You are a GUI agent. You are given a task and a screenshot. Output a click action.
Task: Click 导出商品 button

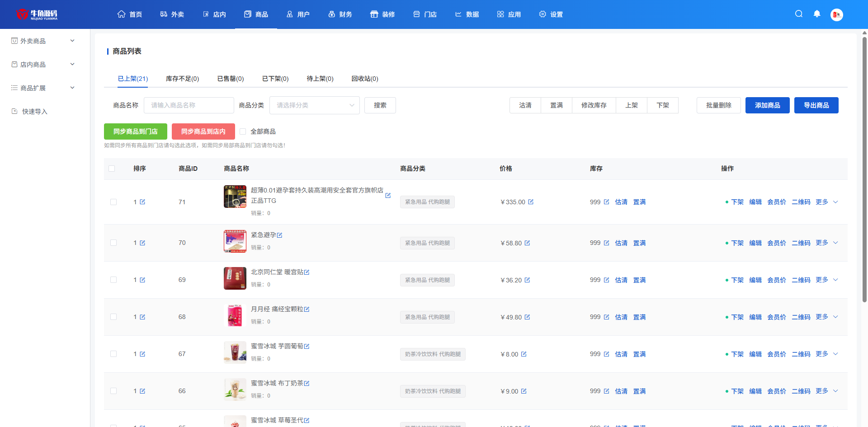coord(816,105)
